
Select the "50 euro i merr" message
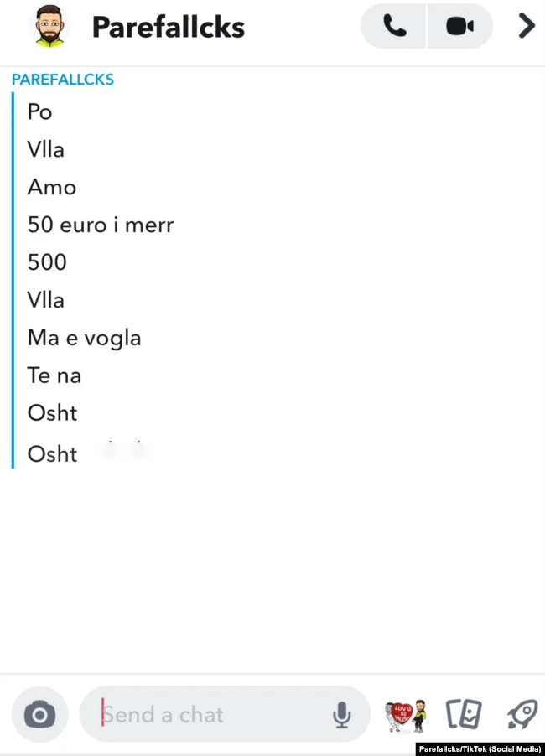coord(101,225)
